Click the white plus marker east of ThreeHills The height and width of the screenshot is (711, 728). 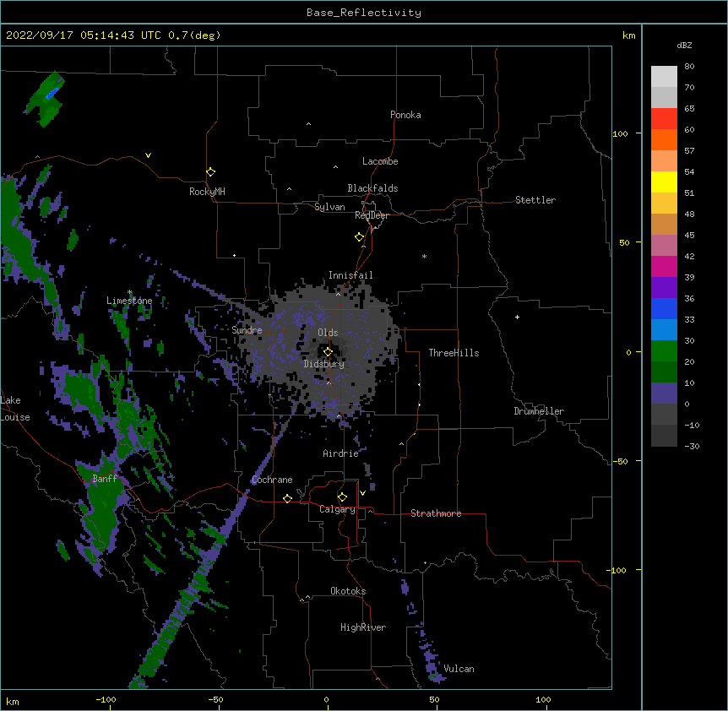[x=517, y=317]
